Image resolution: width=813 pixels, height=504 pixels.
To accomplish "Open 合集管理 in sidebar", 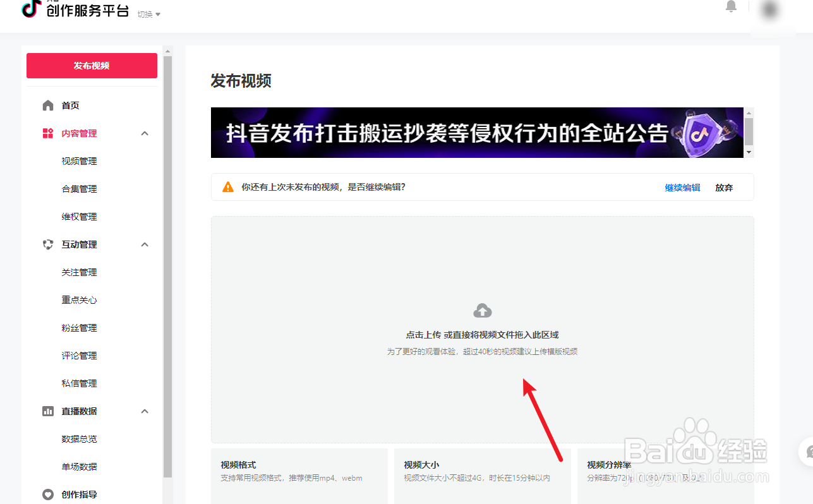I will click(80, 189).
